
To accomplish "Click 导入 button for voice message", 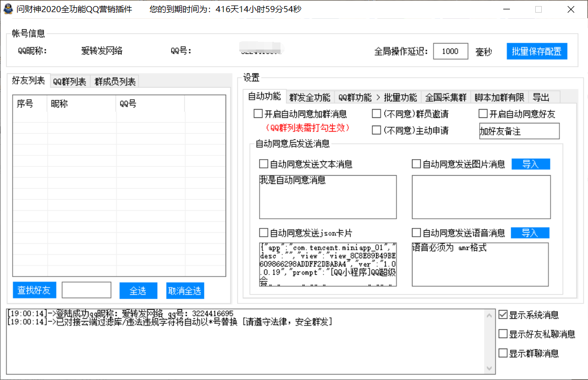I will click(530, 233).
